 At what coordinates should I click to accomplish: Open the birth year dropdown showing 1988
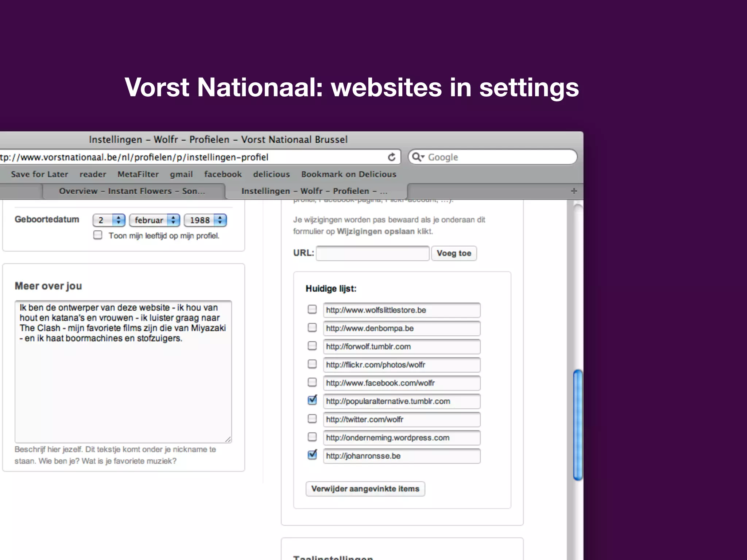(205, 220)
